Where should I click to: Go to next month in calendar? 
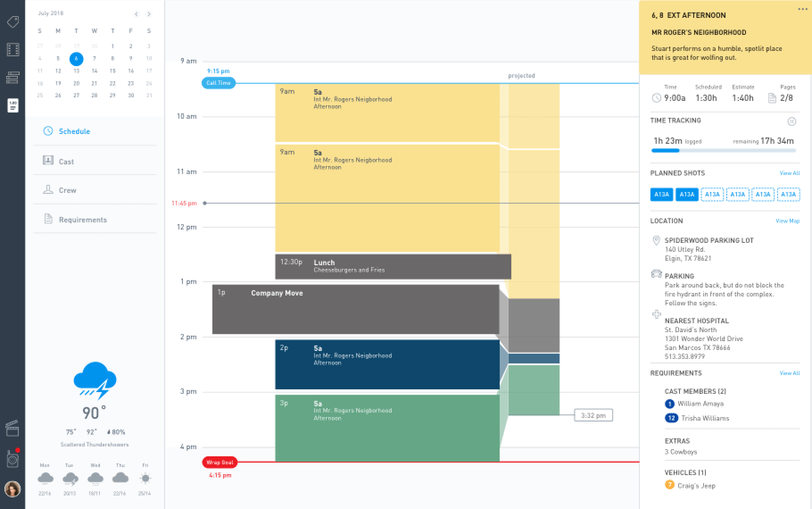[149, 14]
